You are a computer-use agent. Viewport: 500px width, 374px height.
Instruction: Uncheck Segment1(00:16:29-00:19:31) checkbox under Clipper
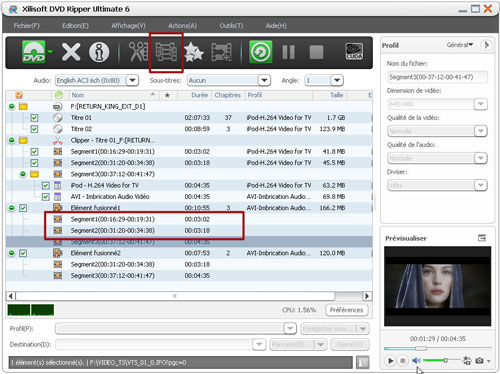(34, 152)
